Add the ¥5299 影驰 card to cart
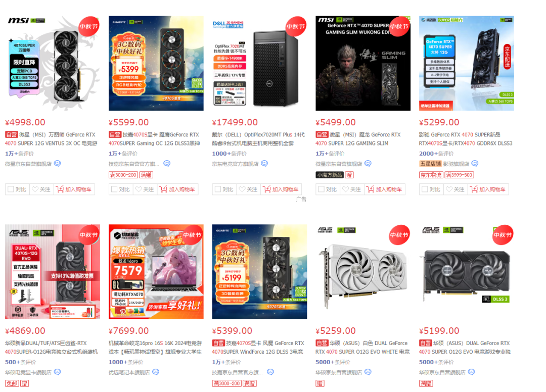Viewport: 546px width, 392px height. tap(488, 189)
